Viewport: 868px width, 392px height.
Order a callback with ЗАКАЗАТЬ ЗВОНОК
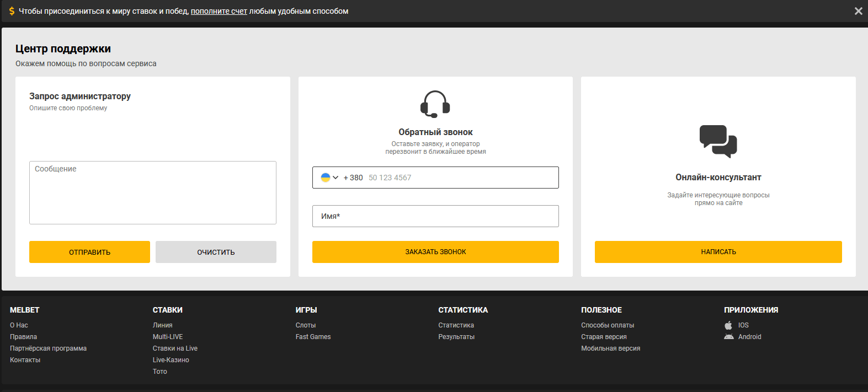(x=435, y=252)
